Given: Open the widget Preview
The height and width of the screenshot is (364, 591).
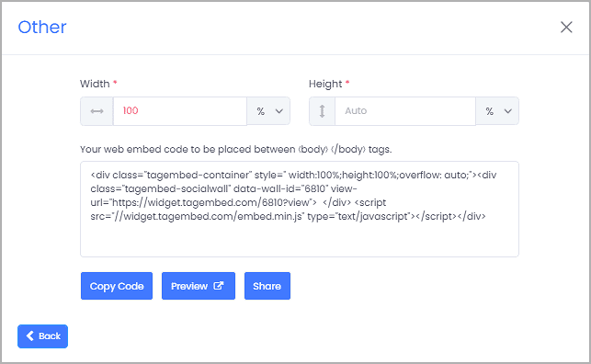Looking at the screenshot, I should pyautogui.click(x=199, y=286).
